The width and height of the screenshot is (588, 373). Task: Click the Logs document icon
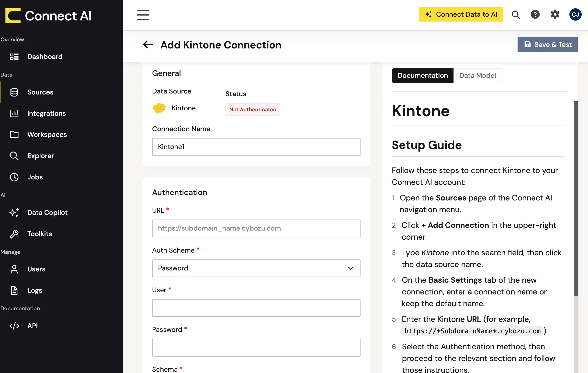point(14,290)
